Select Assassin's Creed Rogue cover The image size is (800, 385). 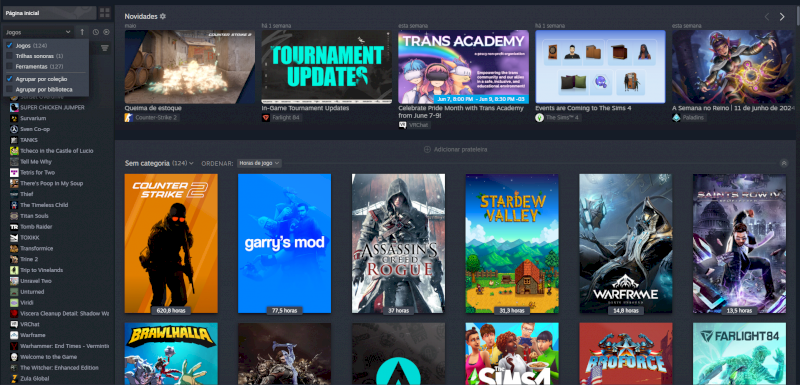click(x=398, y=243)
